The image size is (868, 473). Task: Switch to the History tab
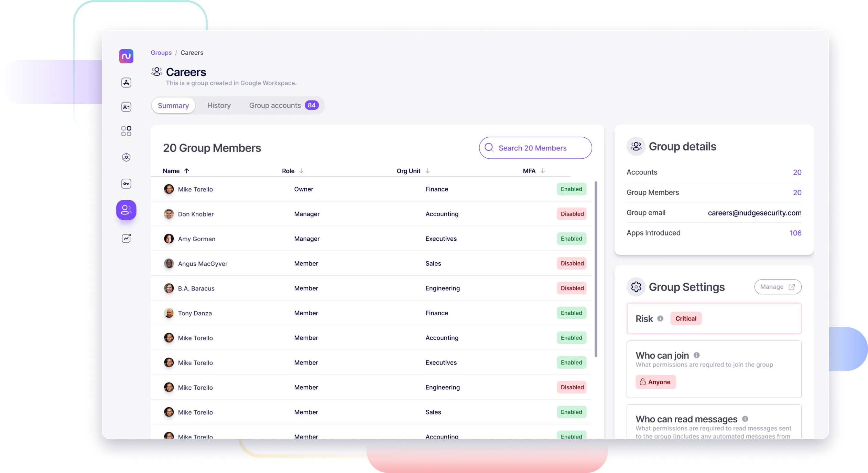click(x=219, y=105)
